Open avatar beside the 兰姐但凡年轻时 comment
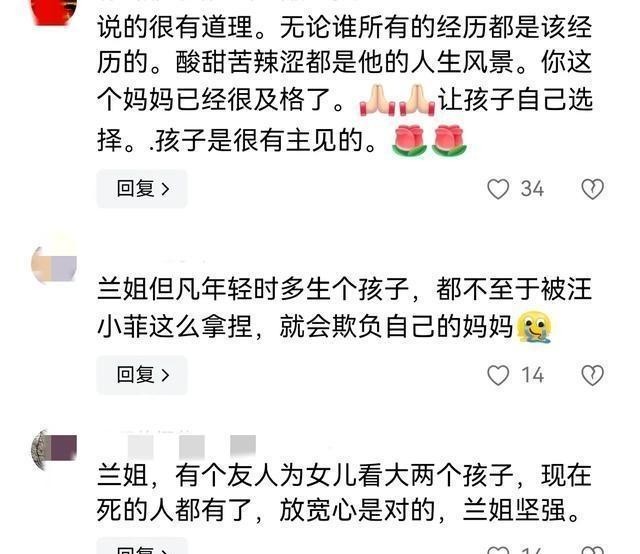Image resolution: width=640 pixels, height=554 pixels. 54,261
